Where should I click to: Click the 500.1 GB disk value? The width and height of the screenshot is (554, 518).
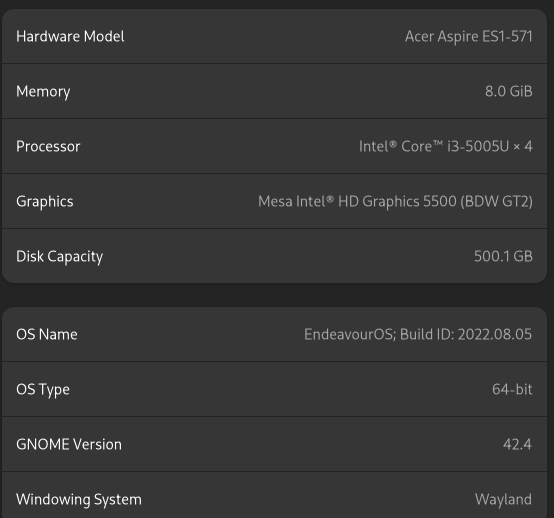(x=503, y=257)
